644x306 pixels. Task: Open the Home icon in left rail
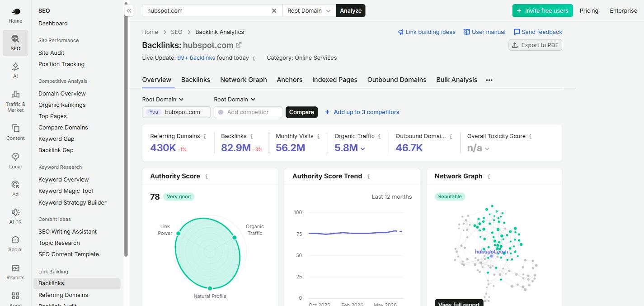coord(15,12)
